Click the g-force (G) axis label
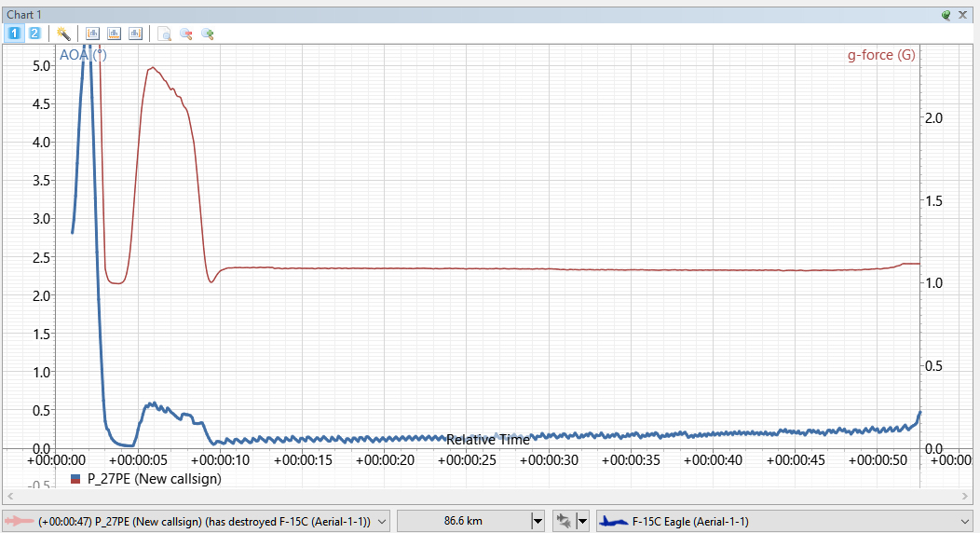 [881, 55]
